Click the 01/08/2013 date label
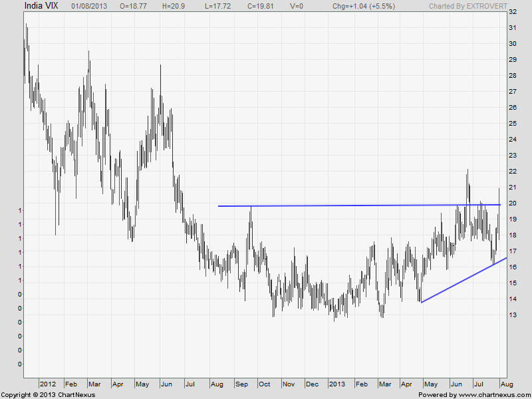532x399 pixels. click(90, 6)
